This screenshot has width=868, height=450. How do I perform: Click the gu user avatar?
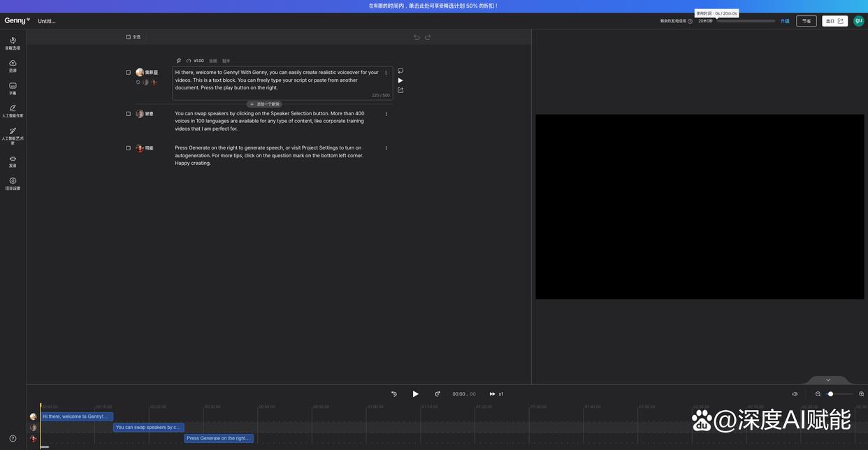[859, 21]
